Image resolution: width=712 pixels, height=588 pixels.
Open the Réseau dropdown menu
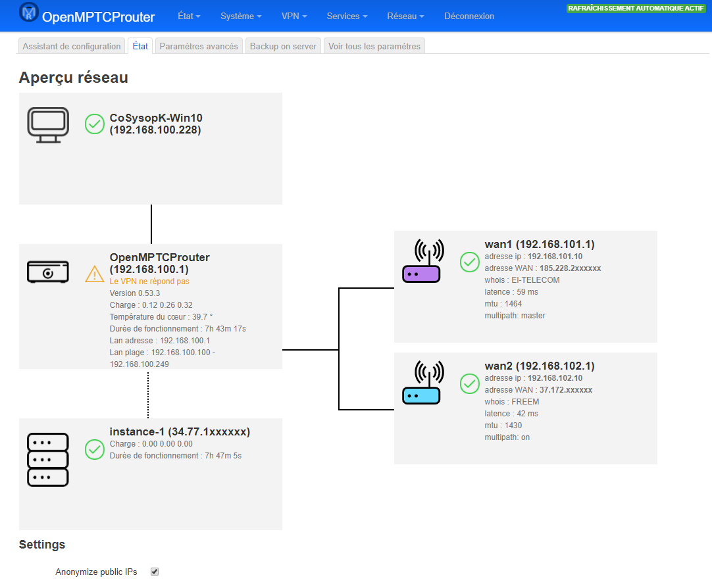click(x=405, y=16)
